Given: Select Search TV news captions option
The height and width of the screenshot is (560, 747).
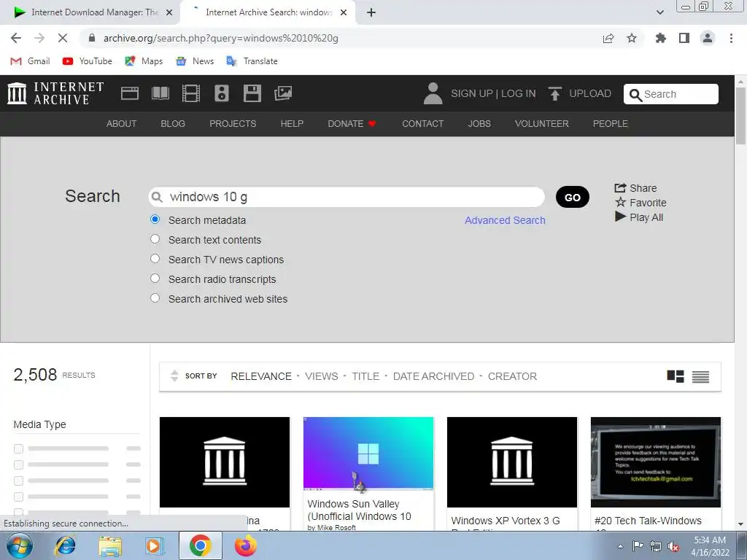Looking at the screenshot, I should point(155,258).
